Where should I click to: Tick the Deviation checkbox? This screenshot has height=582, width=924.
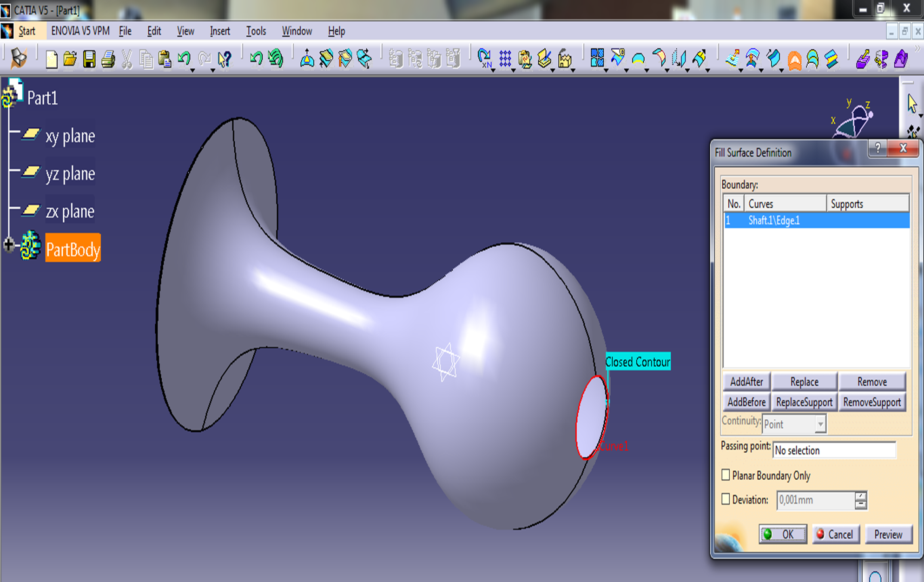click(x=726, y=499)
